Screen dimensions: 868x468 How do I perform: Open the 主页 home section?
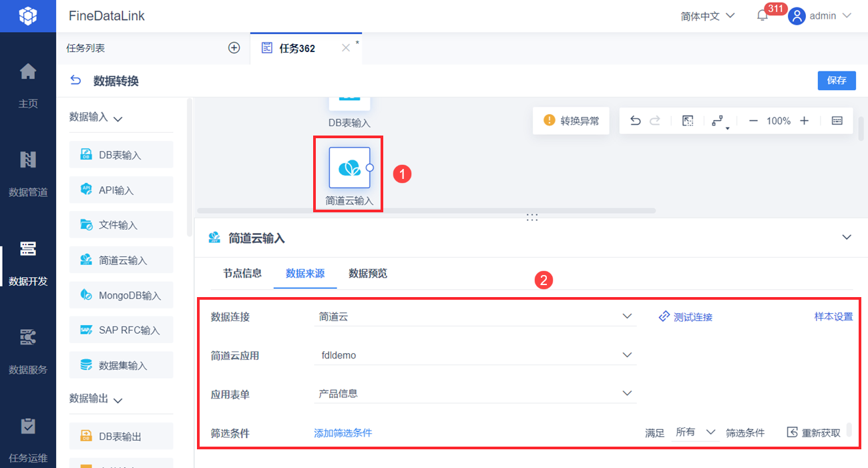[28, 84]
